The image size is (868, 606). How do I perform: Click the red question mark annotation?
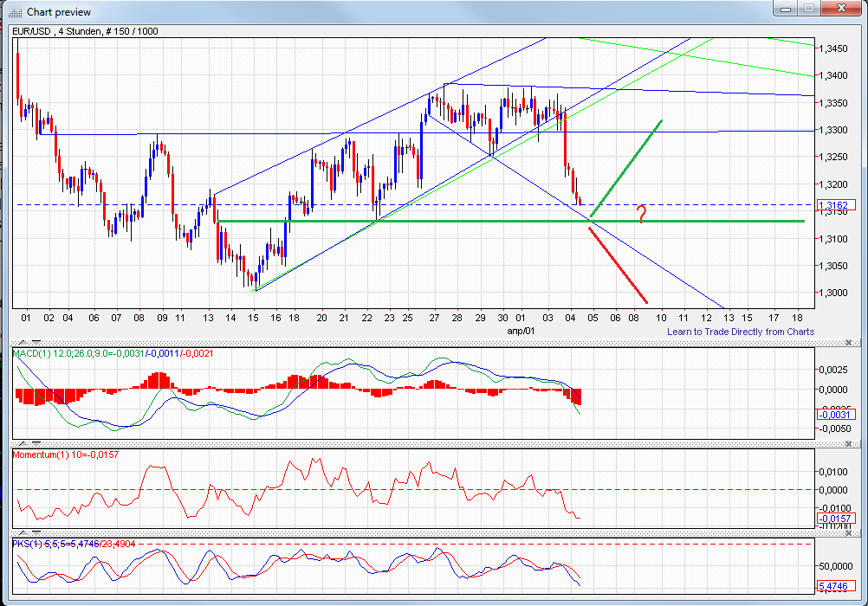tap(640, 215)
